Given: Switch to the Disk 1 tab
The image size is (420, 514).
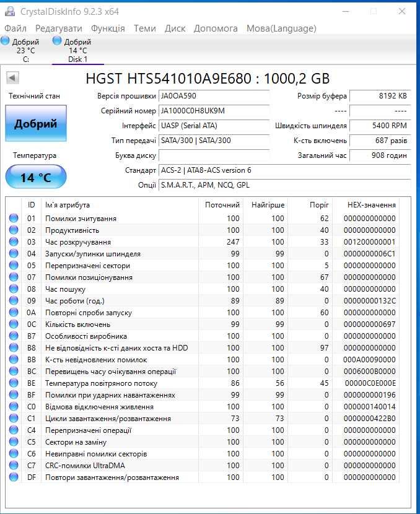Looking at the screenshot, I should pyautogui.click(x=78, y=50).
